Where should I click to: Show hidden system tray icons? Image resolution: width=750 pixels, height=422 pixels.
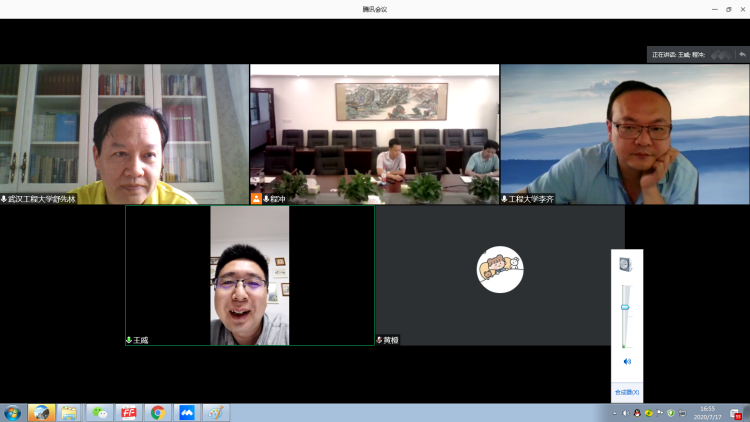[x=614, y=412]
